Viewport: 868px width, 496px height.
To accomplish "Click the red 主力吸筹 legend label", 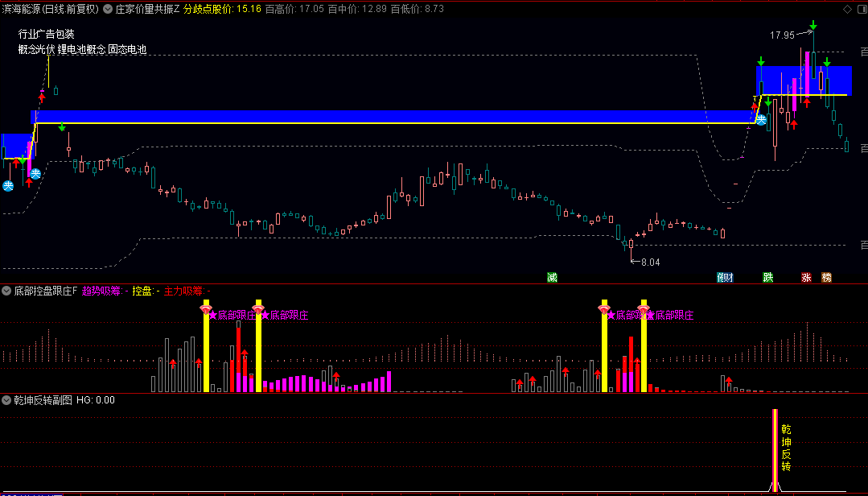I will coord(187,291).
